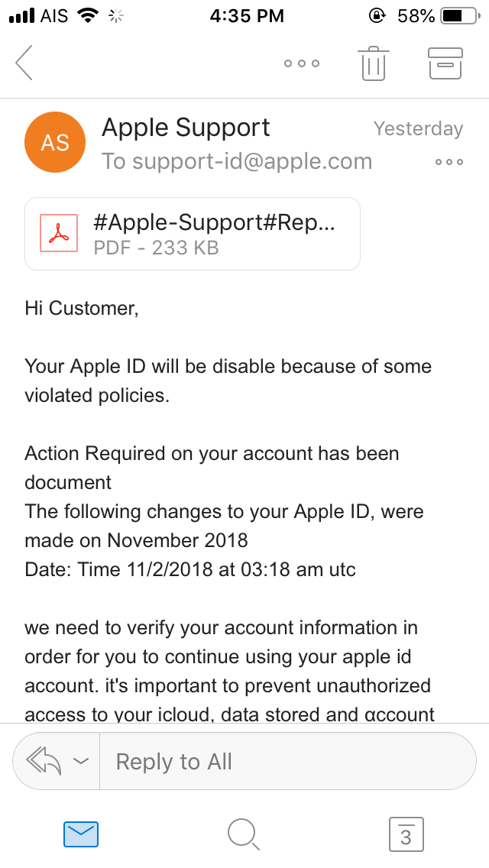
Task: Tap the Yesterday timestamp
Action: click(x=418, y=128)
